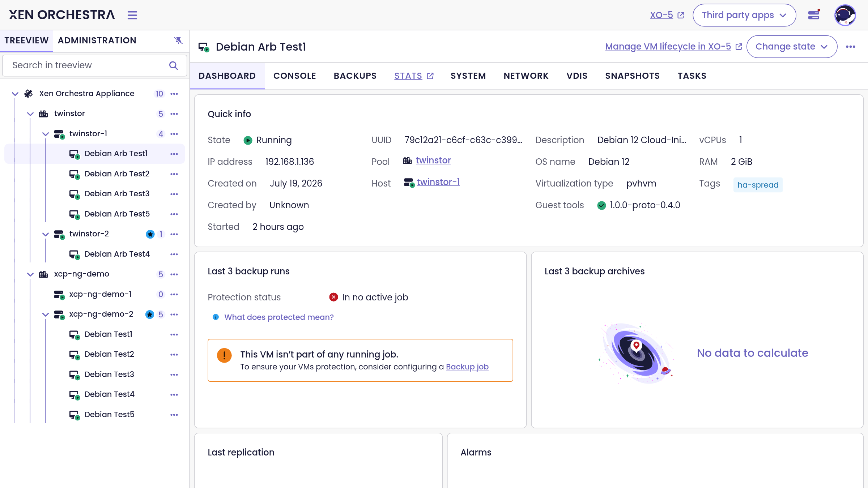
Task: Click the Xen Orchestra logo
Action: coord(62,15)
